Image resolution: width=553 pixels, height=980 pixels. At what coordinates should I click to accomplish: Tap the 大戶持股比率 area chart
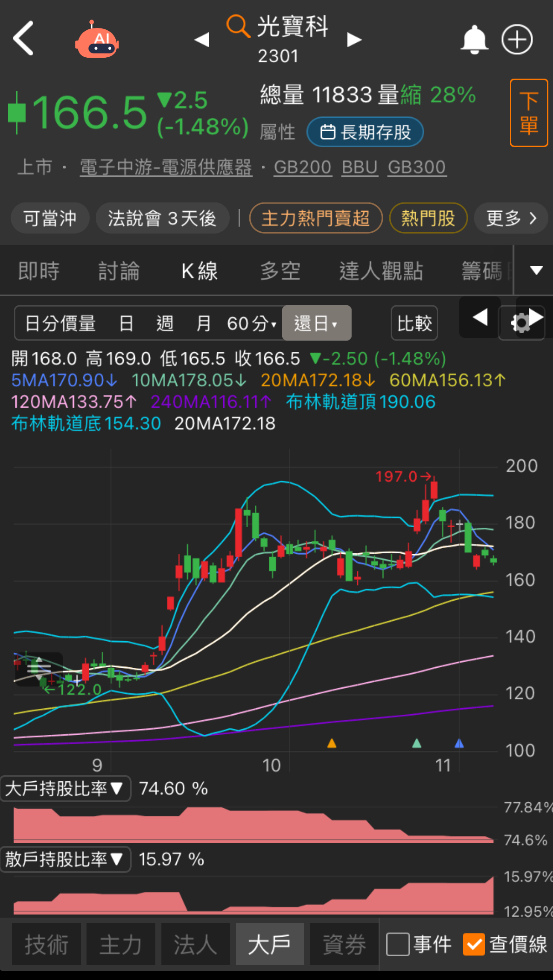[x=253, y=825]
